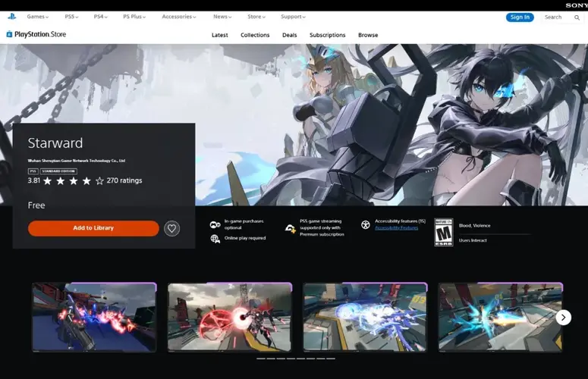This screenshot has height=379, width=588.
Task: Open the Collections tab
Action: (x=255, y=35)
